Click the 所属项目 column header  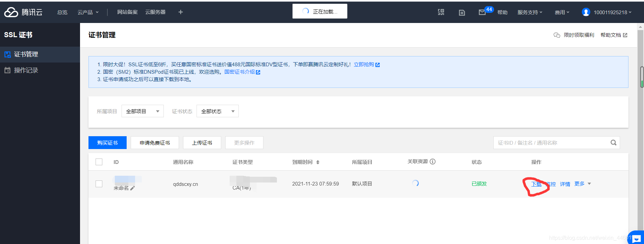pos(362,162)
